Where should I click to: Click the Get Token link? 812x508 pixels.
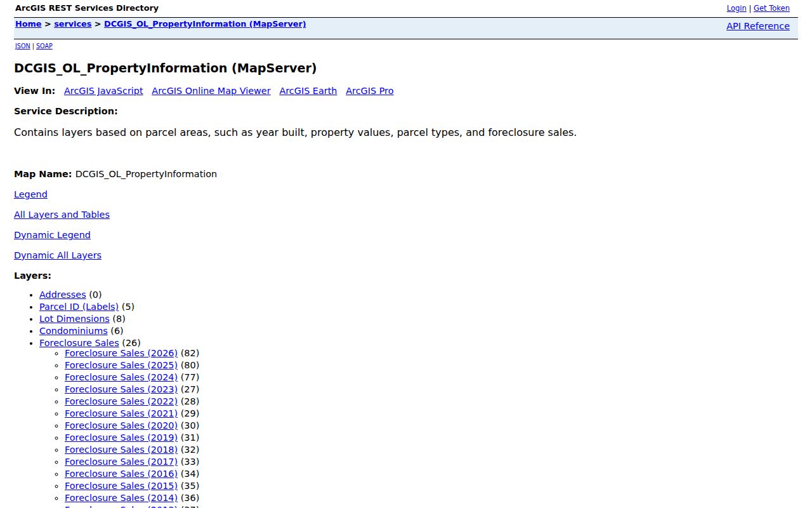[x=771, y=8]
